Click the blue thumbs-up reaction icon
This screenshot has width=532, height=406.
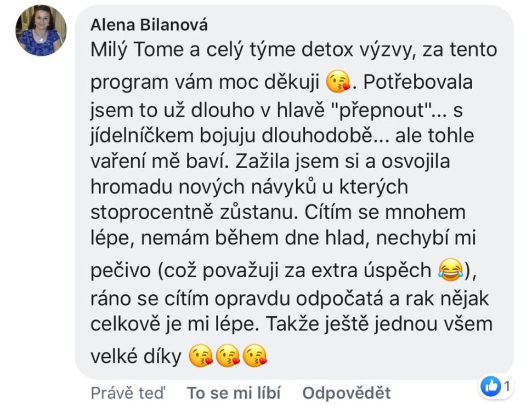pos(491,386)
